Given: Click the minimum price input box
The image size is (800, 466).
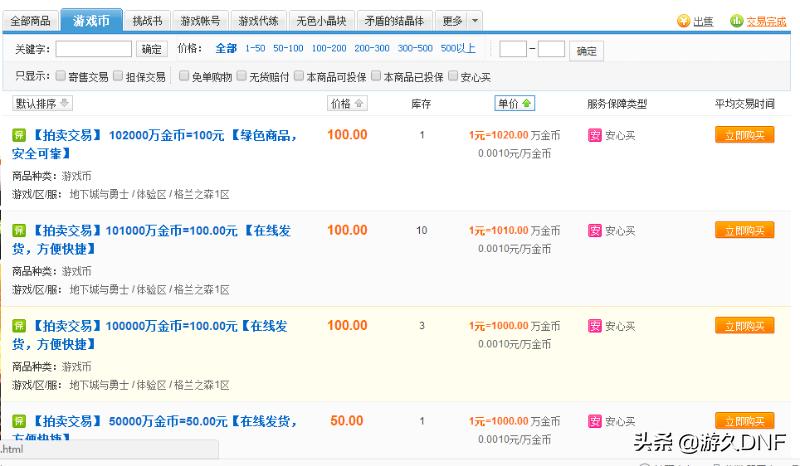Looking at the screenshot, I should click(513, 49).
